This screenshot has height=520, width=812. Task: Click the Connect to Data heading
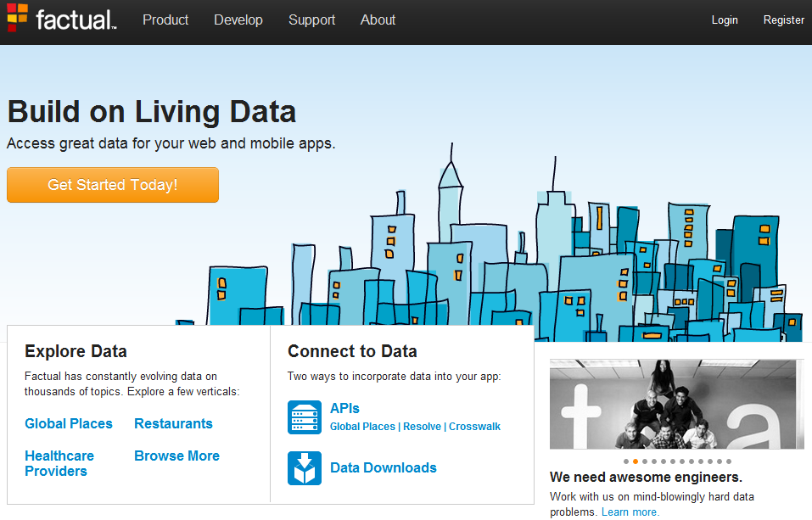[352, 351]
